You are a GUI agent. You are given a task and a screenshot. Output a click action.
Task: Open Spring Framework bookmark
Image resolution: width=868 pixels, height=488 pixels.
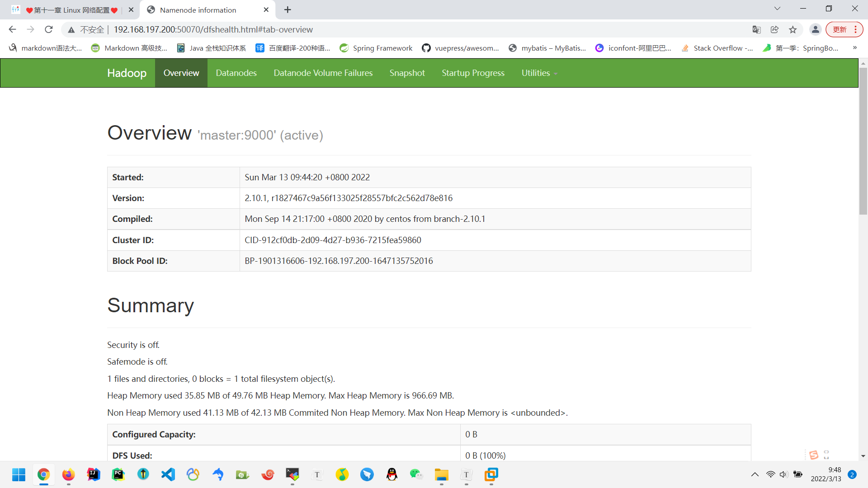(376, 48)
